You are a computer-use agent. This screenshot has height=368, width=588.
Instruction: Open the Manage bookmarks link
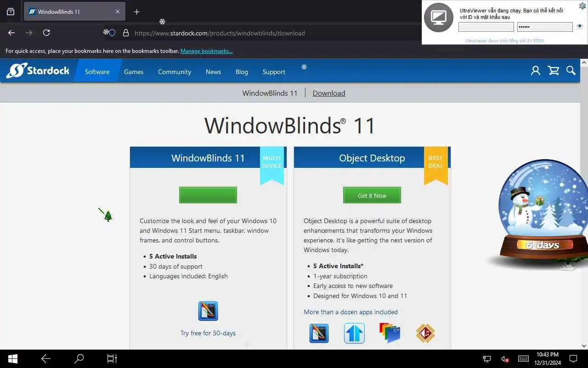click(x=206, y=51)
